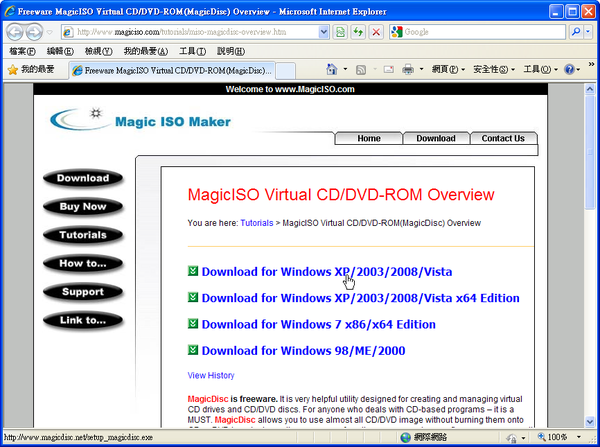Click the Link to... sidebar button
The height and width of the screenshot is (447, 600).
click(83, 320)
